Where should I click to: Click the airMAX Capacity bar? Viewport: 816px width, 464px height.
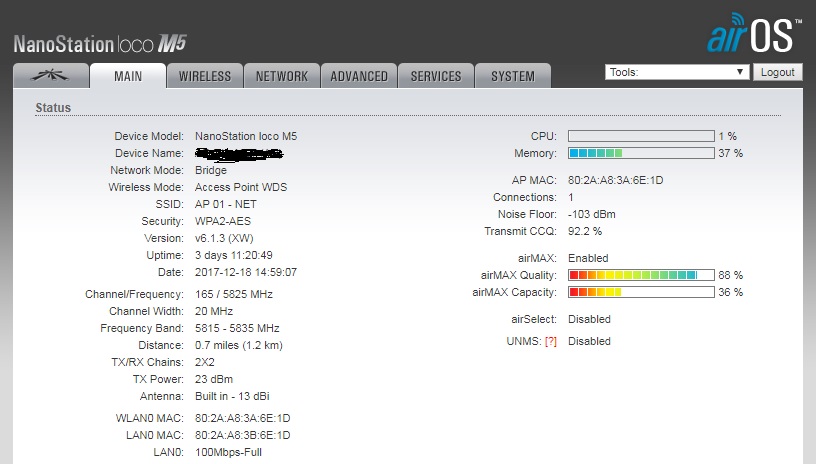click(x=641, y=292)
